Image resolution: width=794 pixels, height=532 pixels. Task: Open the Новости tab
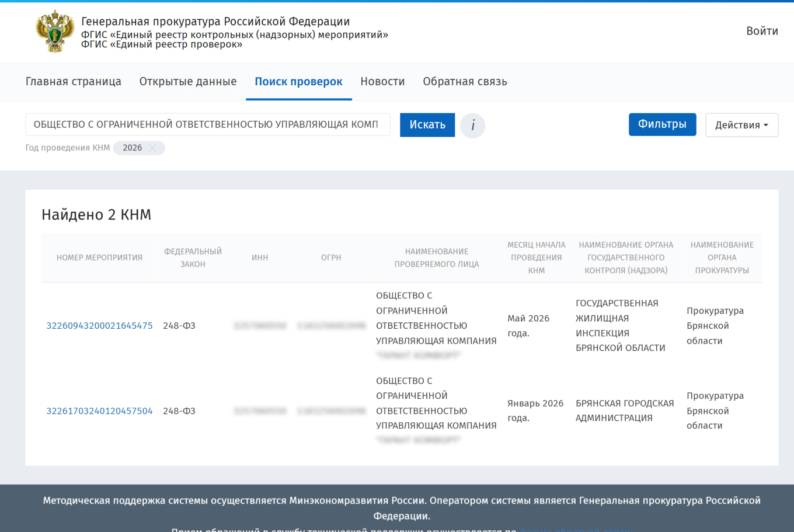pyautogui.click(x=382, y=82)
